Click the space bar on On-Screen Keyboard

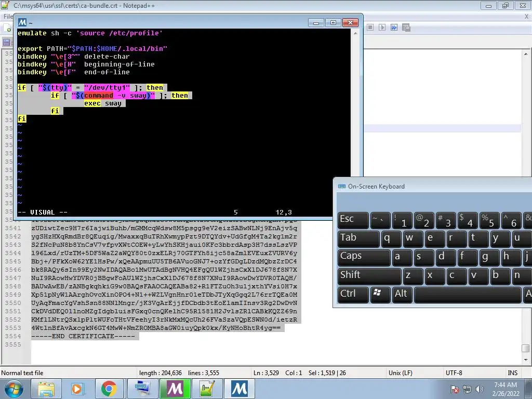[468, 294]
